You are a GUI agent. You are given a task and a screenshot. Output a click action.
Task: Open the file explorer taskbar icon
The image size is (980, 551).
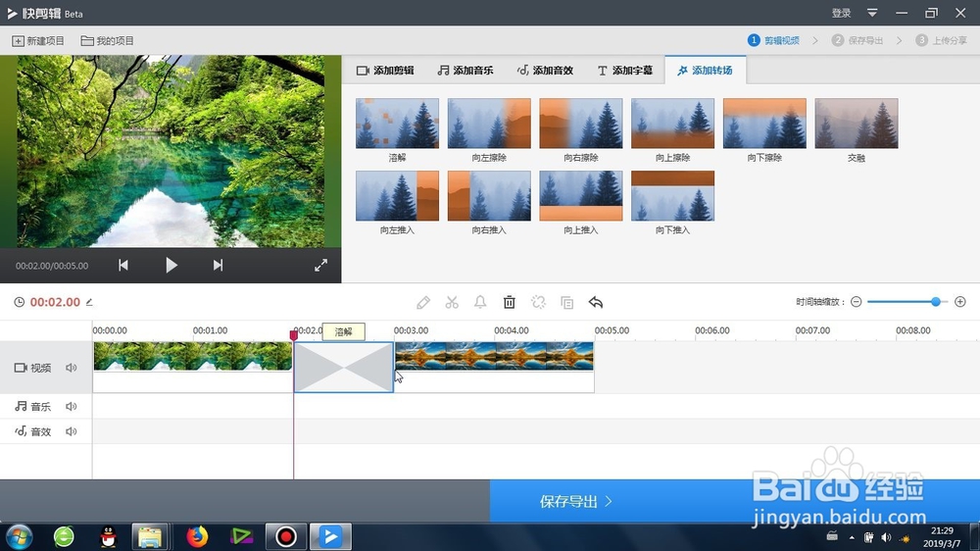tap(150, 536)
